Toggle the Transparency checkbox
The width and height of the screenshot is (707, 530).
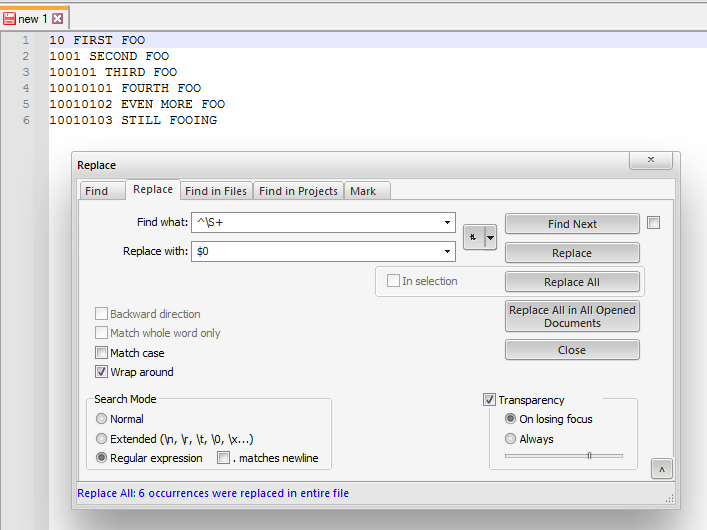pos(489,400)
